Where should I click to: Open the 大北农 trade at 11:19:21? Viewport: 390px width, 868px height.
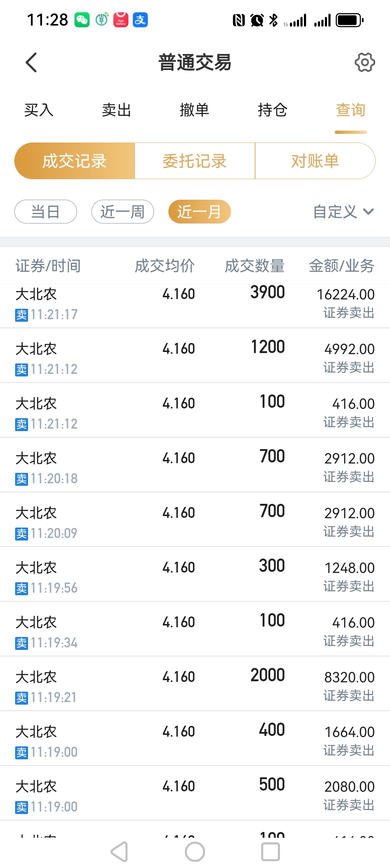(x=195, y=686)
